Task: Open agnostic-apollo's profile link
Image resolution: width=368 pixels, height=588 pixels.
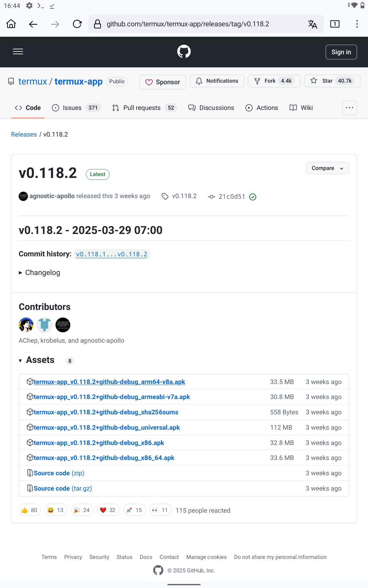Action: tap(52, 196)
